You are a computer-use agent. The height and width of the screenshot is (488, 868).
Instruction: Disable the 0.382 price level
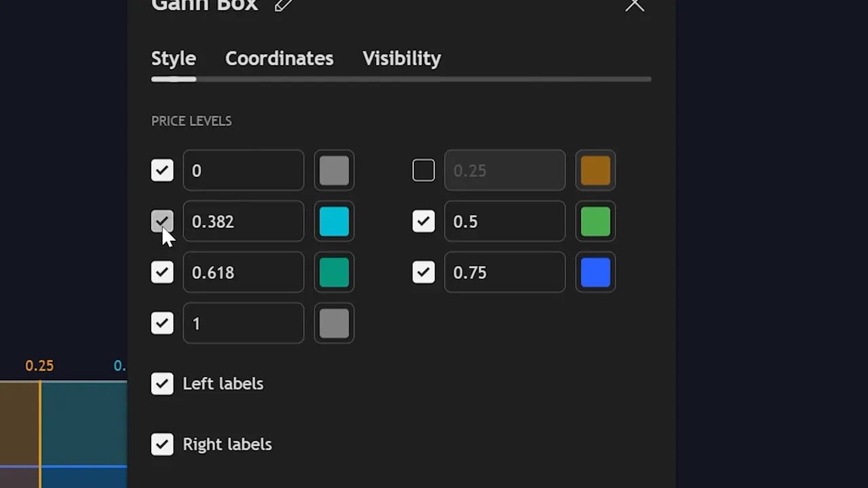162,222
